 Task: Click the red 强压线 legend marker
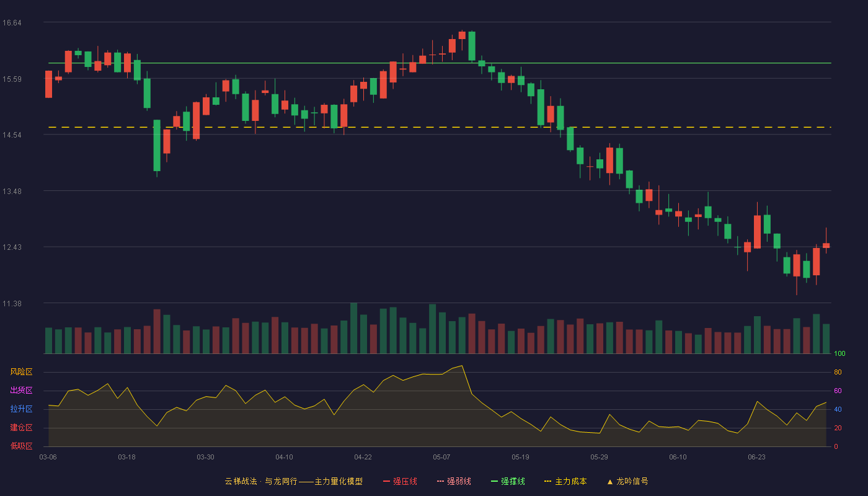point(386,481)
